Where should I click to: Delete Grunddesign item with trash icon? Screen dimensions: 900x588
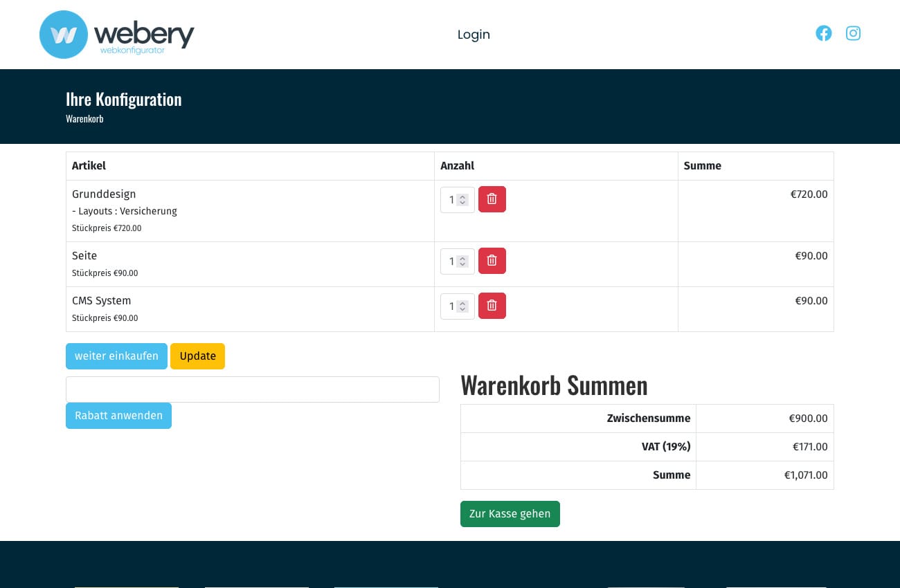tap(492, 199)
